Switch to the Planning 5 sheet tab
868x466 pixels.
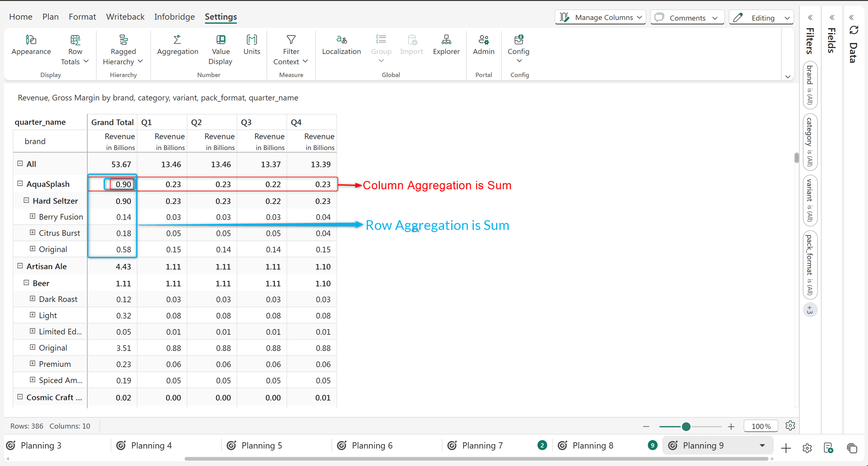(261, 446)
